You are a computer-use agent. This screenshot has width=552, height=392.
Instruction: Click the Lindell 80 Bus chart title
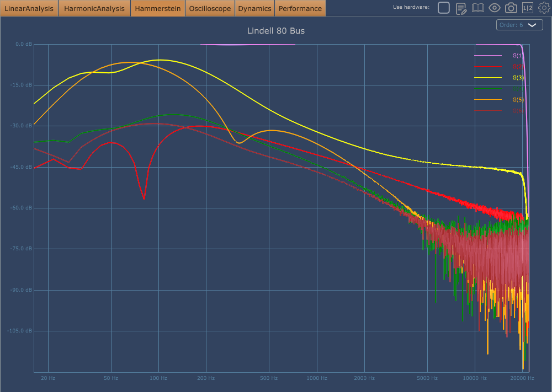coord(276,31)
